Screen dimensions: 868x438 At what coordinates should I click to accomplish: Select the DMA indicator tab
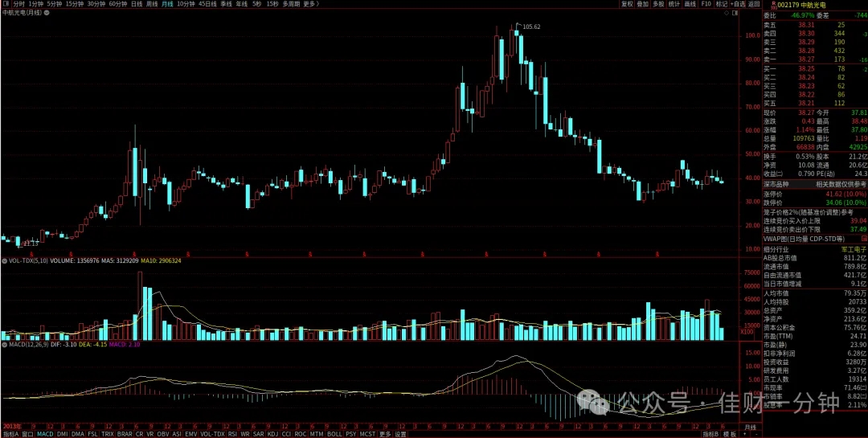click(77, 434)
